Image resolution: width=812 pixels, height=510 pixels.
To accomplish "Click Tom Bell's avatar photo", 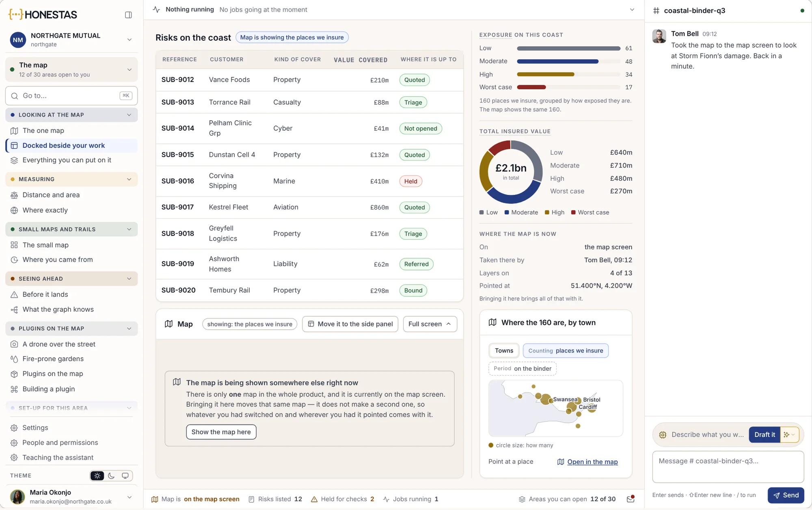I will coord(659,36).
